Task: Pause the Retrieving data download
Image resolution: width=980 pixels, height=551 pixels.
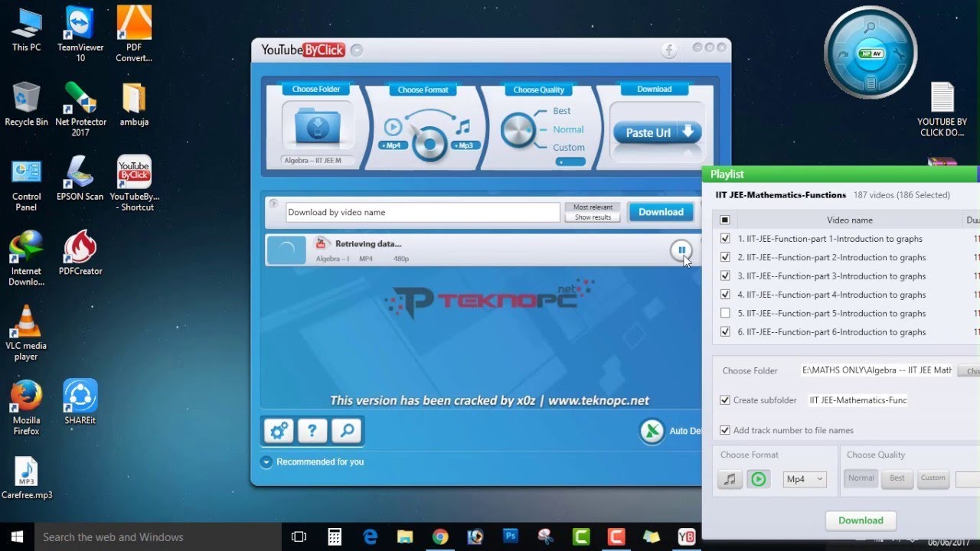Action: click(x=681, y=250)
